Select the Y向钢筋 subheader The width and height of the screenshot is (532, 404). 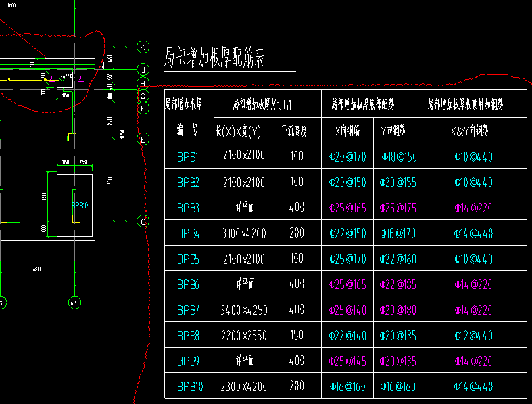pos(393,131)
